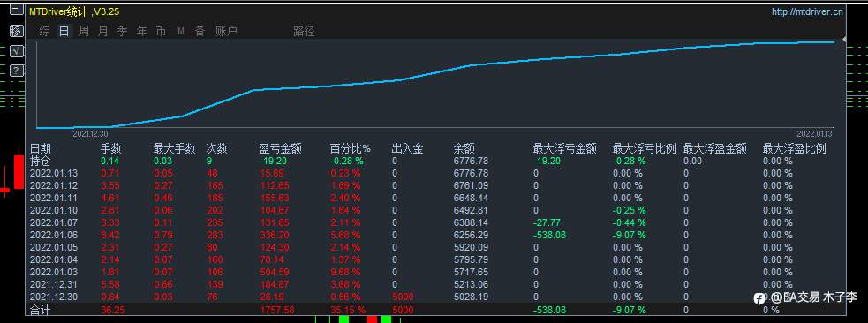Click the 盈亏金额 column header
Screen dimensions: 868x323
[280, 149]
